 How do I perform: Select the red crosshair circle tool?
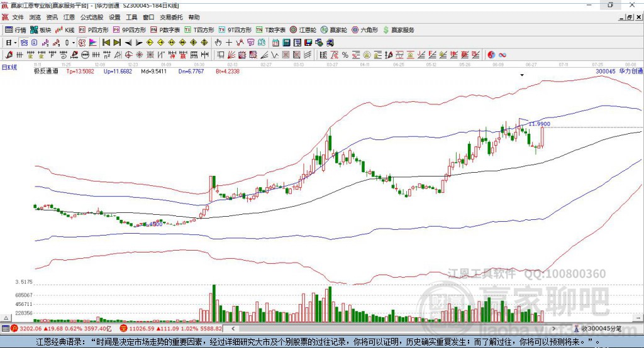click(x=128, y=55)
